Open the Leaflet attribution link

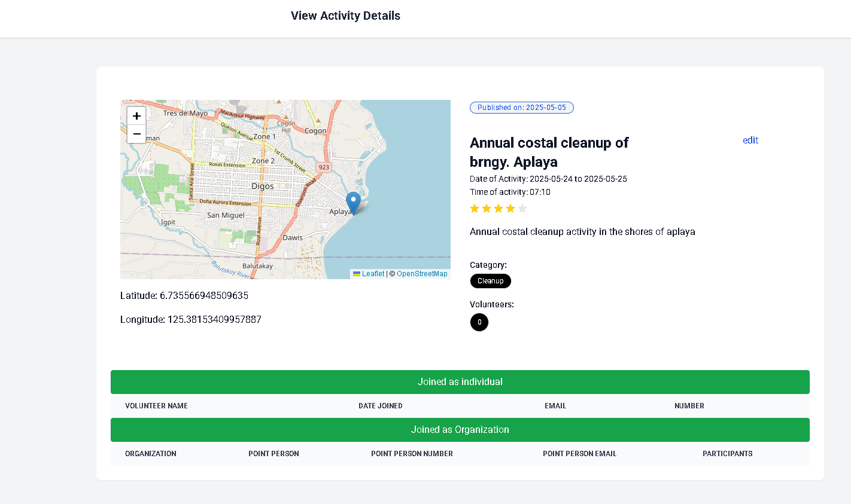(x=372, y=274)
